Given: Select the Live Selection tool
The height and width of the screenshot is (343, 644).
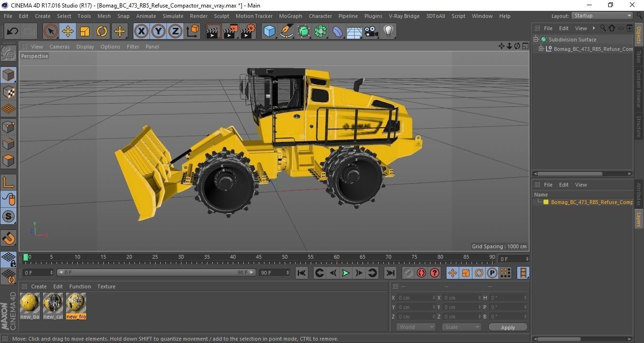Looking at the screenshot, I should 50,32.
